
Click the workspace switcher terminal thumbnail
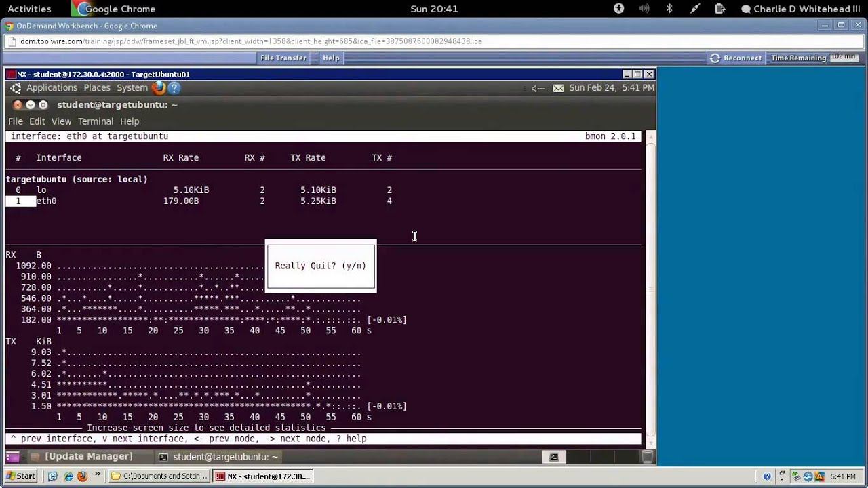[554, 457]
